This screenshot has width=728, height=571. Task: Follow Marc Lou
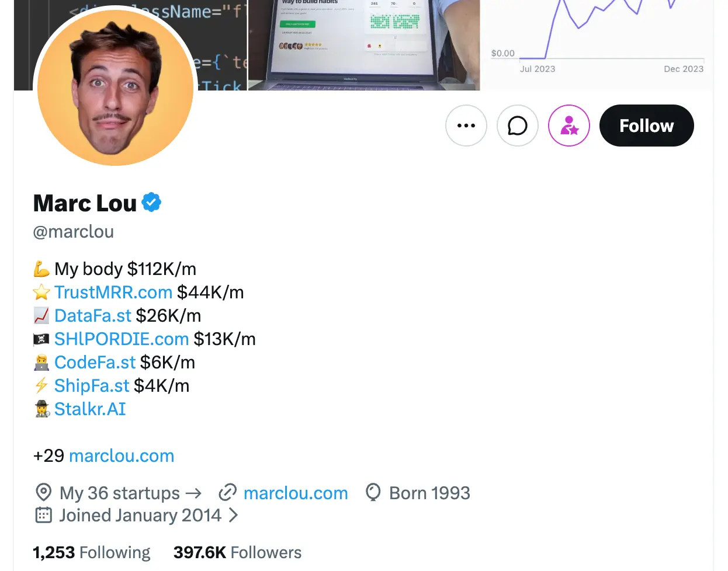pyautogui.click(x=646, y=126)
